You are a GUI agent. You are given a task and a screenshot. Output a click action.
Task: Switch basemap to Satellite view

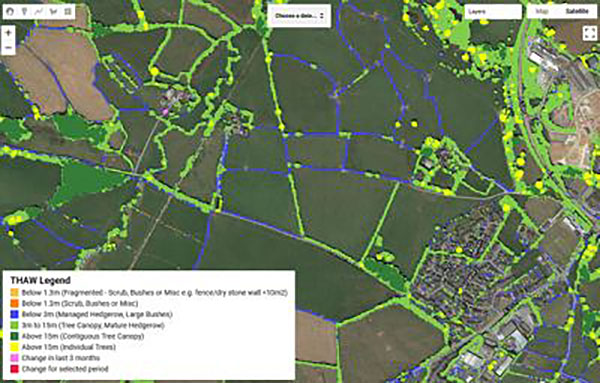(x=577, y=11)
